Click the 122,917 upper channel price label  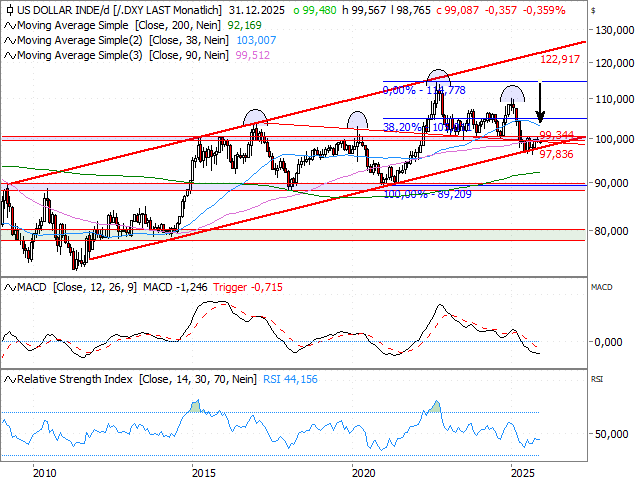(x=561, y=60)
